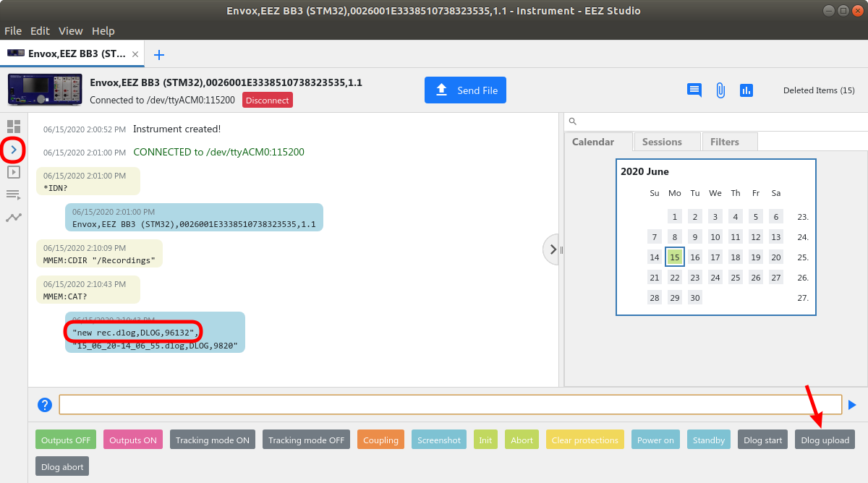Viewport: 868px width, 483px height.
Task: Select the Envox,EEZ BB3 instrument tab
Action: tap(72, 54)
